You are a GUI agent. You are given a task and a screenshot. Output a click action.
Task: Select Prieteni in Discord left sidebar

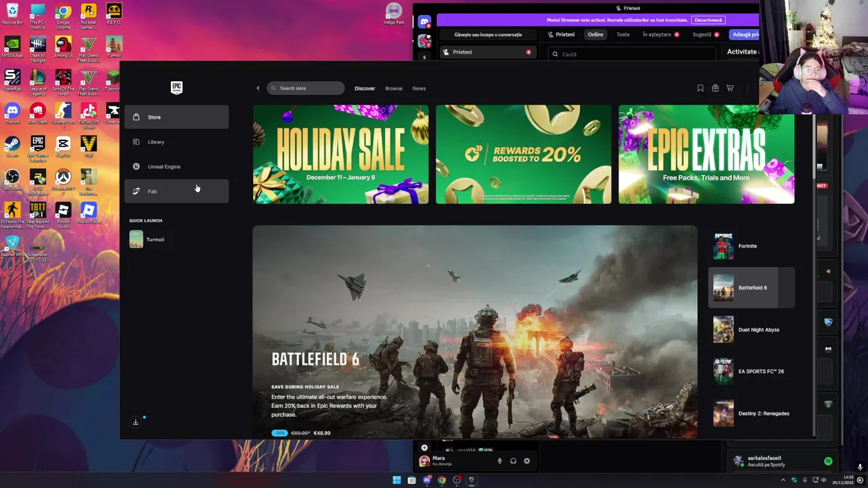click(x=488, y=52)
